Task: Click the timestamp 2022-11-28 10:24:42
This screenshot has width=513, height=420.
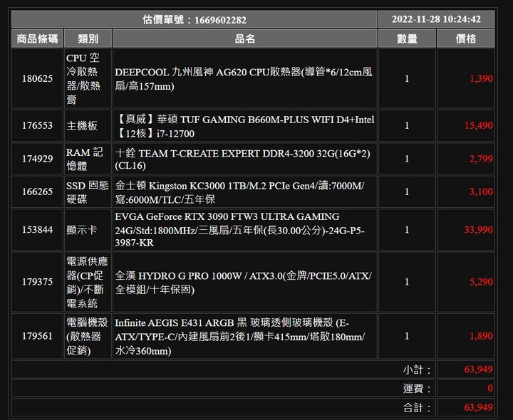Action: tap(436, 19)
